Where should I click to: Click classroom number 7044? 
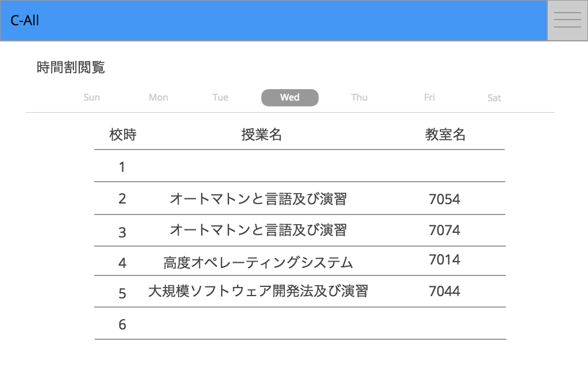coord(444,292)
